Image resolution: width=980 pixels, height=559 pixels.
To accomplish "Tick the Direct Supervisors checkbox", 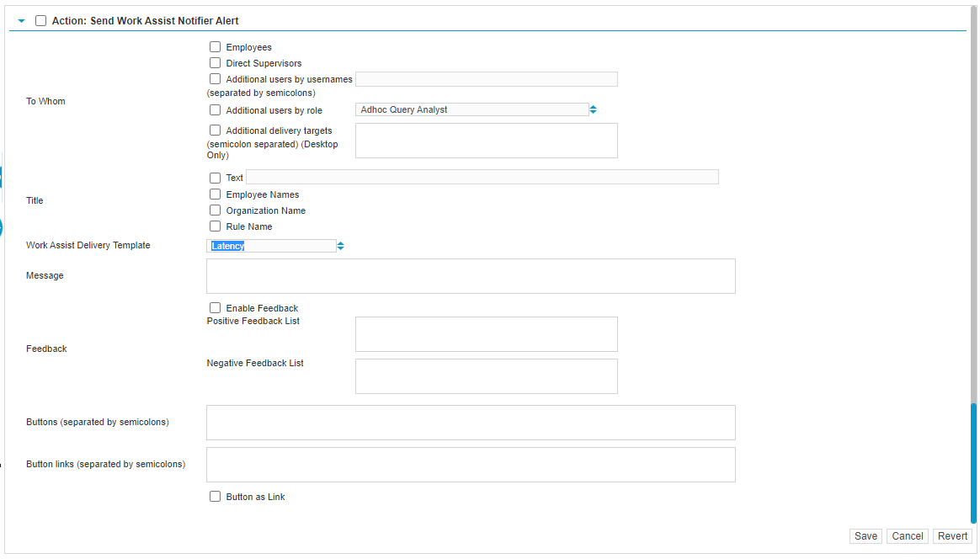I will (216, 63).
